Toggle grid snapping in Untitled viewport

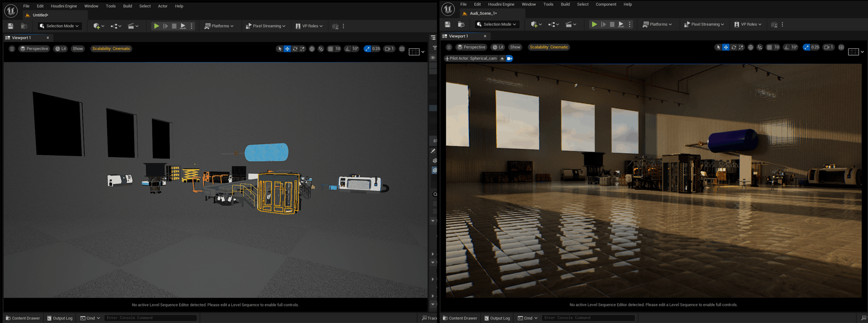(x=330, y=49)
